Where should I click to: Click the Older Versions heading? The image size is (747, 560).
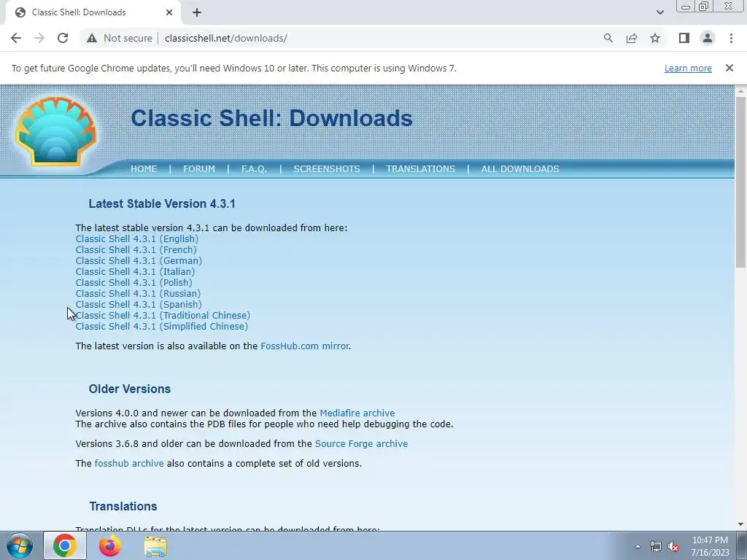(x=130, y=389)
